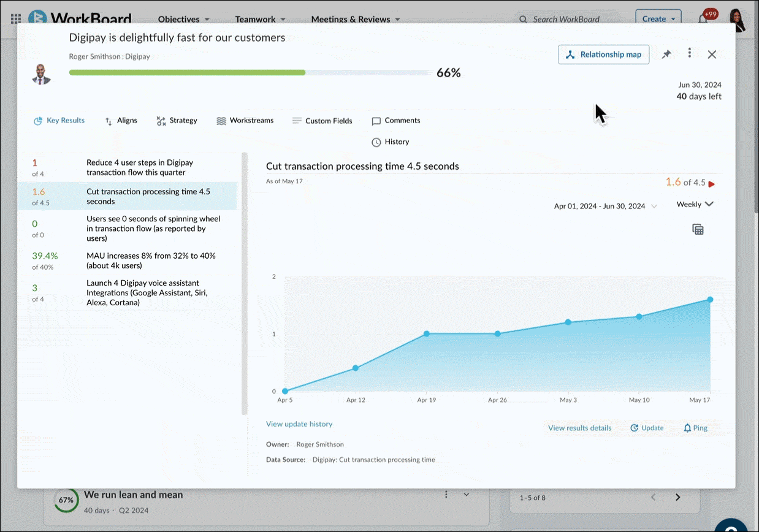Click the Update link

pyautogui.click(x=647, y=428)
